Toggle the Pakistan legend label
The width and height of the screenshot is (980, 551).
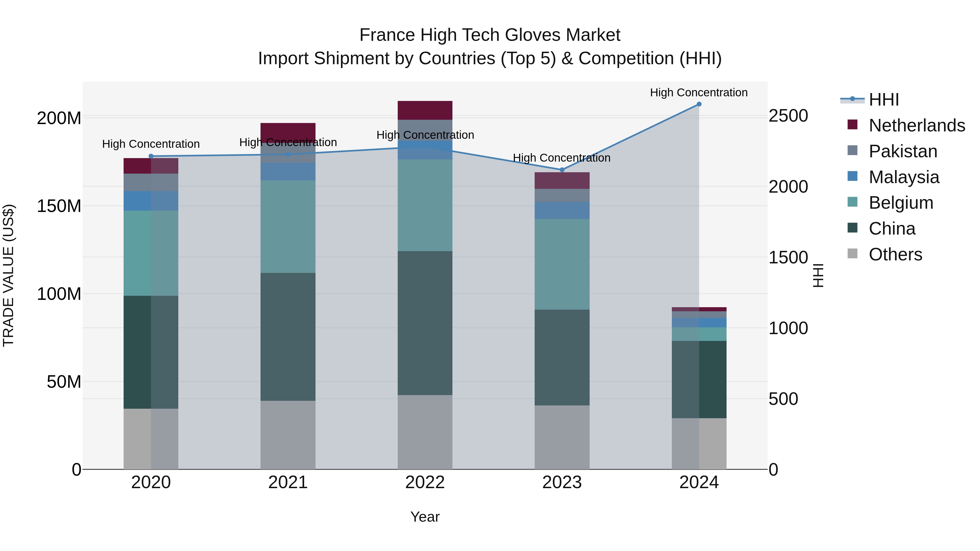[903, 151]
